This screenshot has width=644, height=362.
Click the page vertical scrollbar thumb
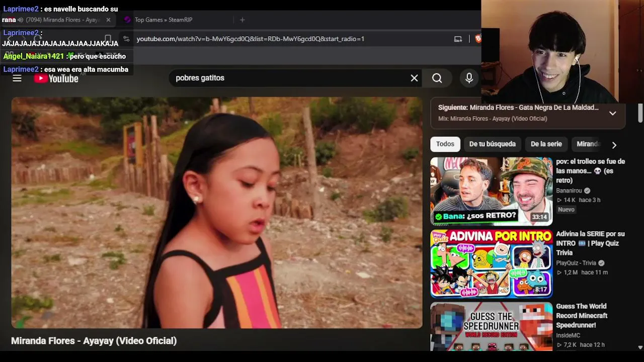click(x=640, y=113)
